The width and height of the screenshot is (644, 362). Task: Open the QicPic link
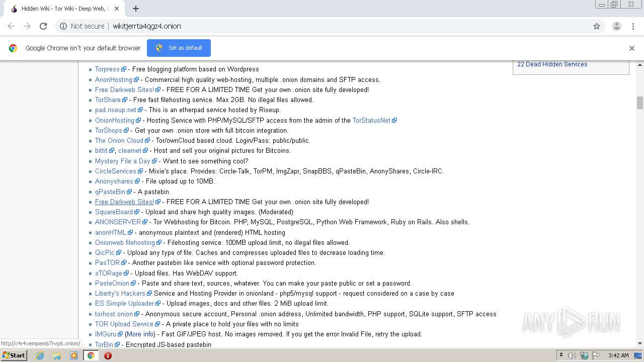coord(105,252)
